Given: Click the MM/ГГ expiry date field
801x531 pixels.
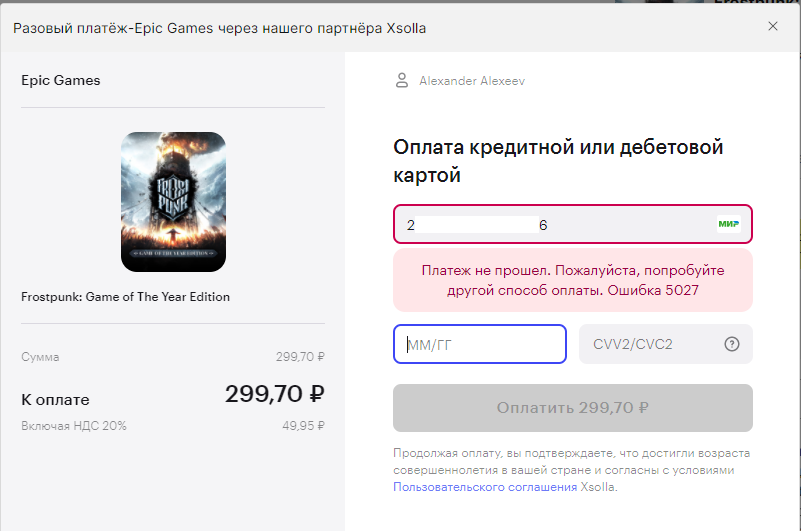Looking at the screenshot, I should pyautogui.click(x=480, y=344).
